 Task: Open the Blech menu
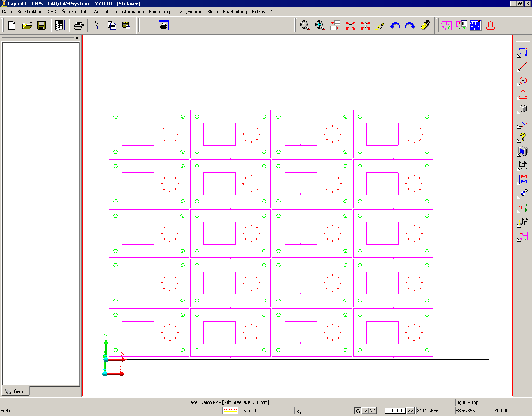(x=213, y=12)
